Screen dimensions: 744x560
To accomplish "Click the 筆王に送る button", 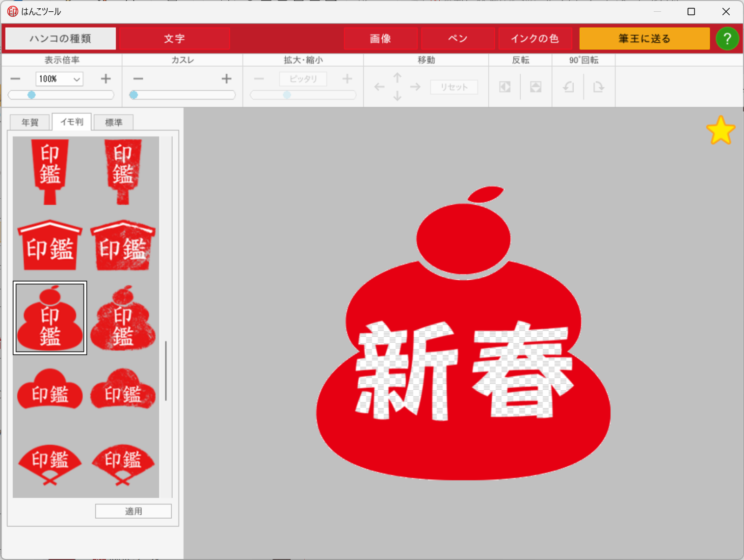I will [x=644, y=39].
